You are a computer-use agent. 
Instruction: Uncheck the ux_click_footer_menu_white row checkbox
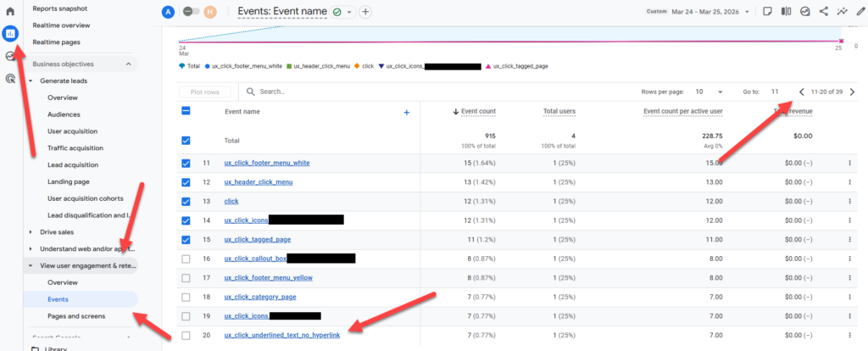pyautogui.click(x=186, y=164)
